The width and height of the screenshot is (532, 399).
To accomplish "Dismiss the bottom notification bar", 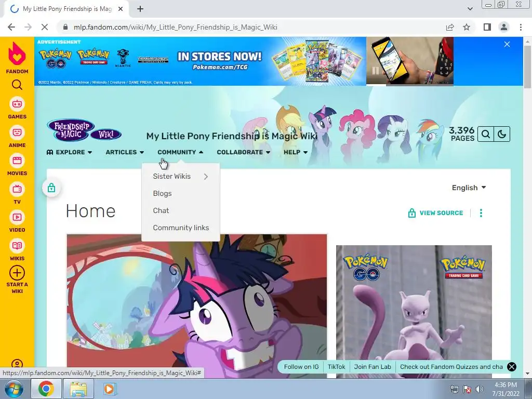I will tap(512, 367).
